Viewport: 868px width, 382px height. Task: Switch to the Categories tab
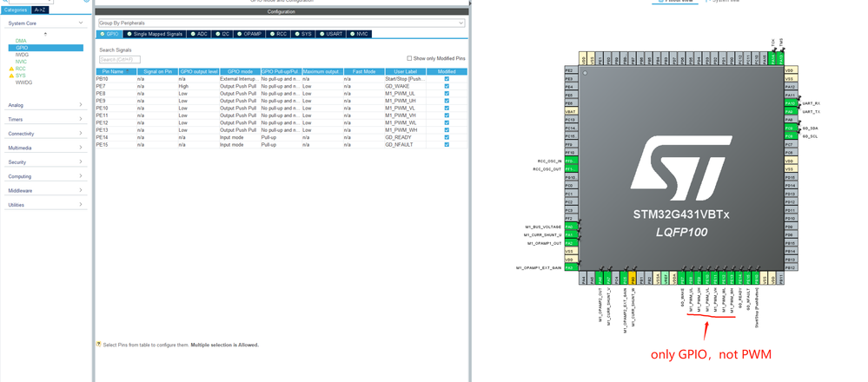[x=16, y=10]
